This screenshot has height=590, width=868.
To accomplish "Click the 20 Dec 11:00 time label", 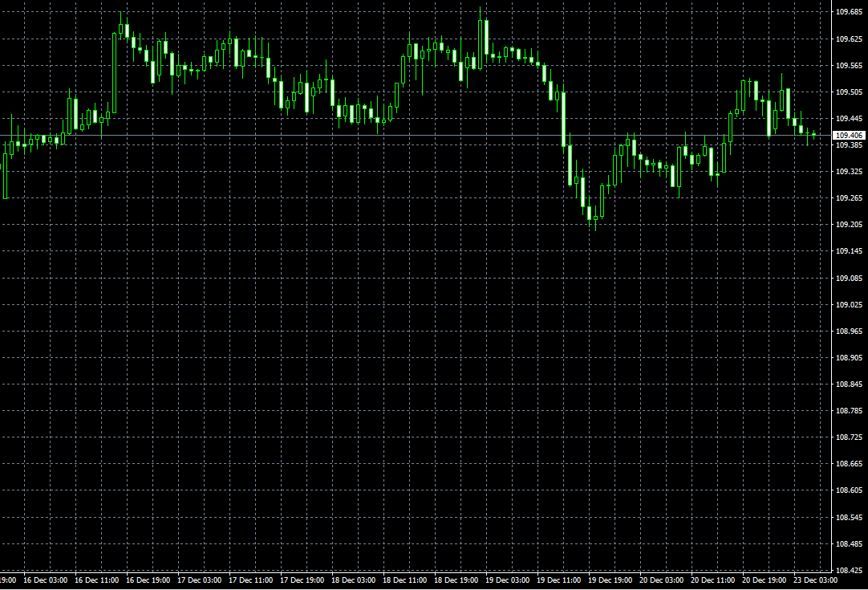I will tap(713, 580).
